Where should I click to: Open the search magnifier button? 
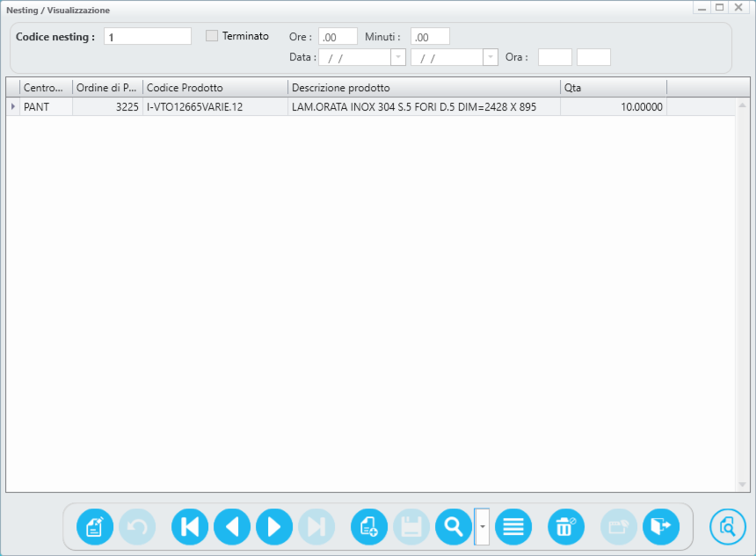coord(454,527)
